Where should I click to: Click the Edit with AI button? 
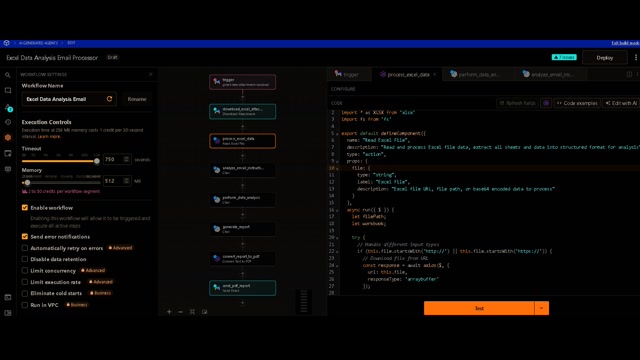tap(621, 103)
